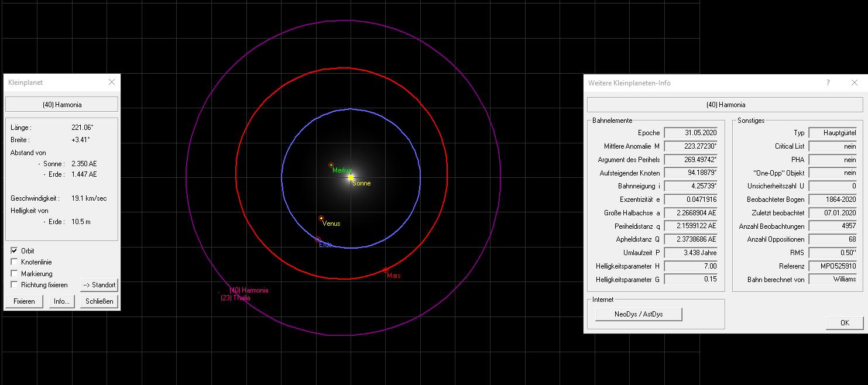868x385 pixels.
Task: Click the Mars planet marker
Action: pos(385,270)
